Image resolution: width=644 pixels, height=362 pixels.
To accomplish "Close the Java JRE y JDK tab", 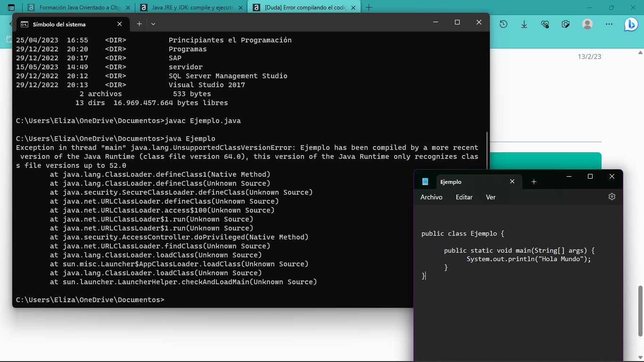I will click(x=240, y=8).
